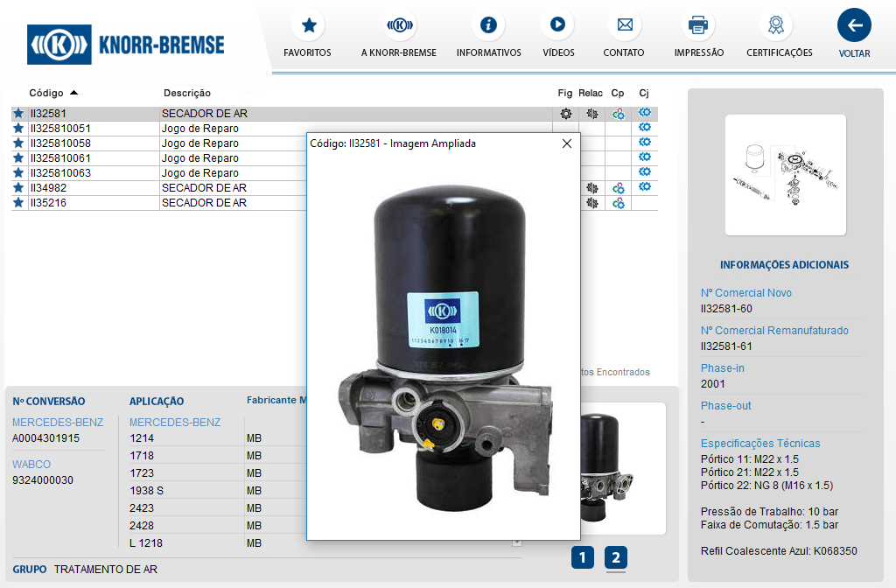Screen dimensions: 896x588
Task: Open Cj kit icon for II325810058
Action: (645, 143)
